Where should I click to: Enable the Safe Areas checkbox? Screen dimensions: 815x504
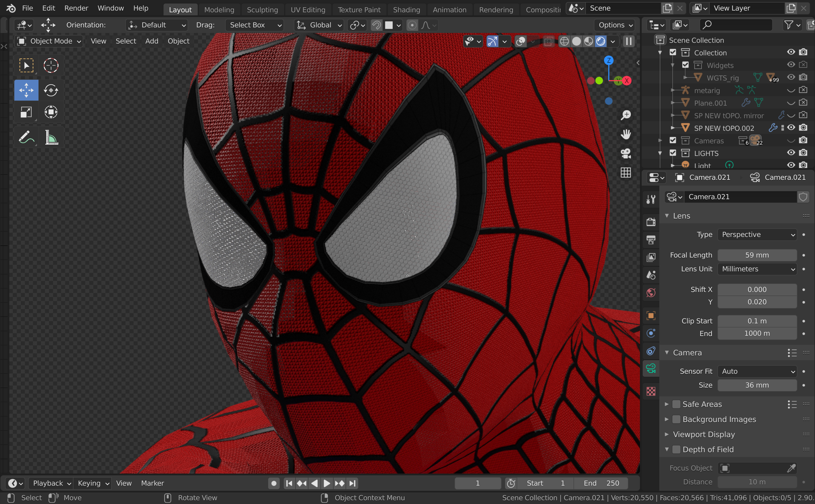[676, 404]
